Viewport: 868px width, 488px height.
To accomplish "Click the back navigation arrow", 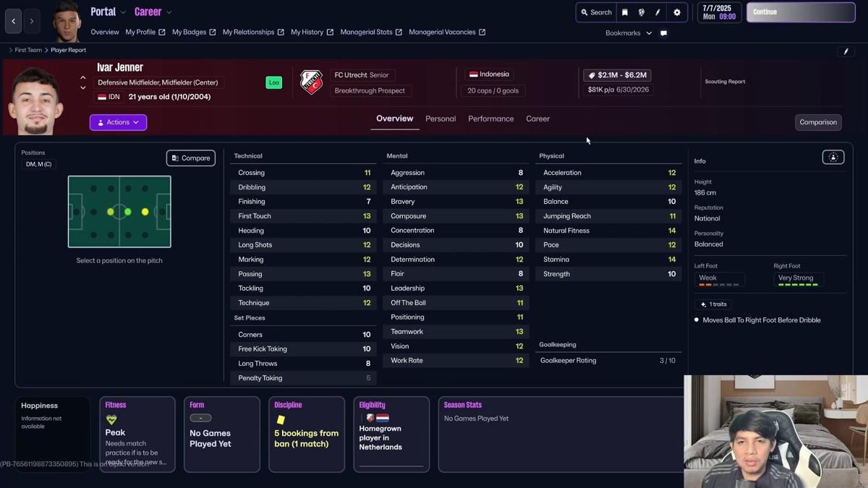I will pyautogui.click(x=14, y=22).
